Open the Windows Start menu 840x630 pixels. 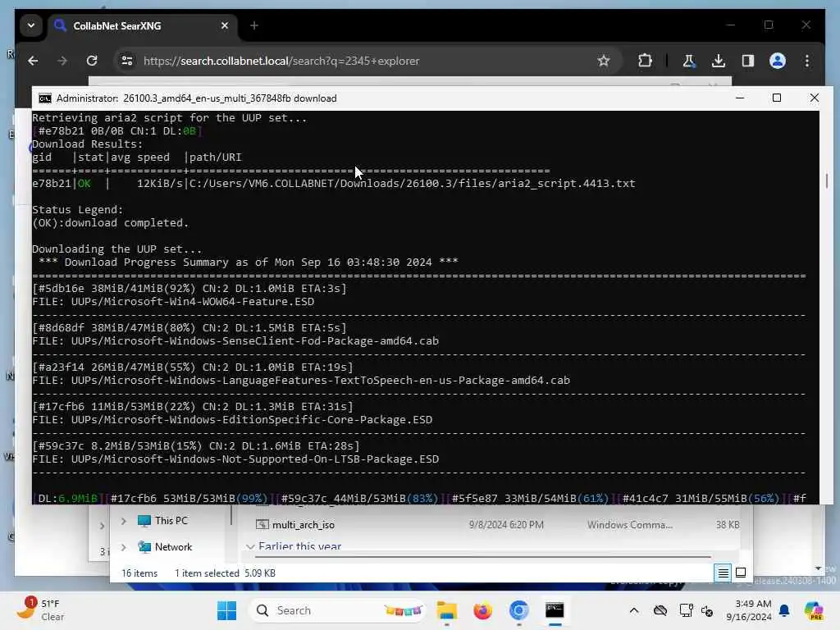(227, 610)
